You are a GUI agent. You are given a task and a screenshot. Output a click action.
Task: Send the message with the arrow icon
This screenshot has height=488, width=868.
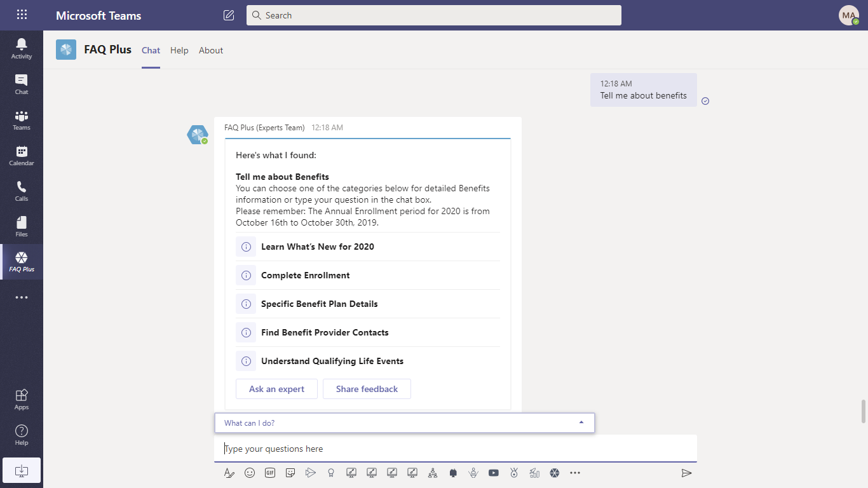coord(686,473)
